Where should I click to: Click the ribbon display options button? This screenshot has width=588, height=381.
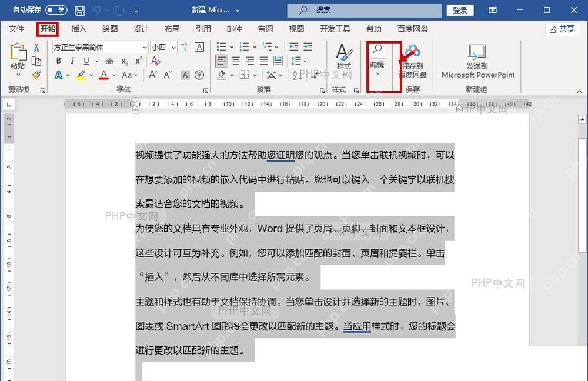(x=493, y=10)
